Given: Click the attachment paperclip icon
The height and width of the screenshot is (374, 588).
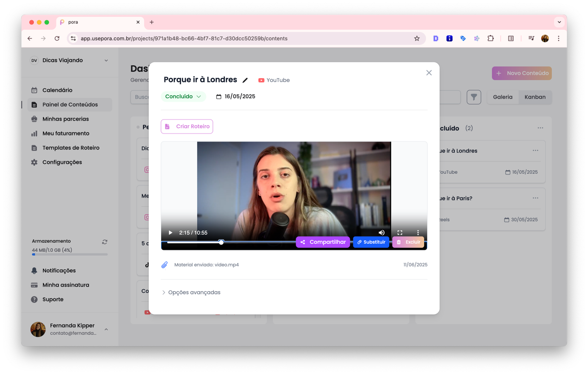Looking at the screenshot, I should coord(165,265).
